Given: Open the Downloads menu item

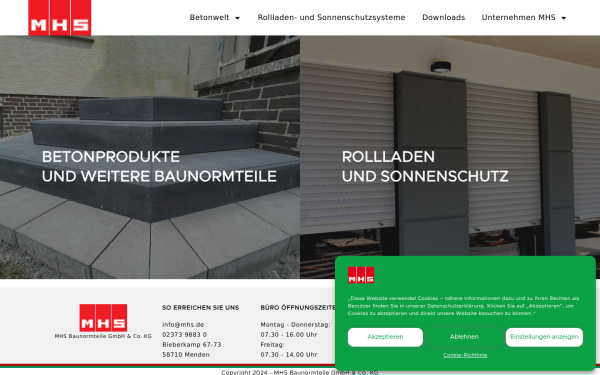Looking at the screenshot, I should [x=443, y=18].
